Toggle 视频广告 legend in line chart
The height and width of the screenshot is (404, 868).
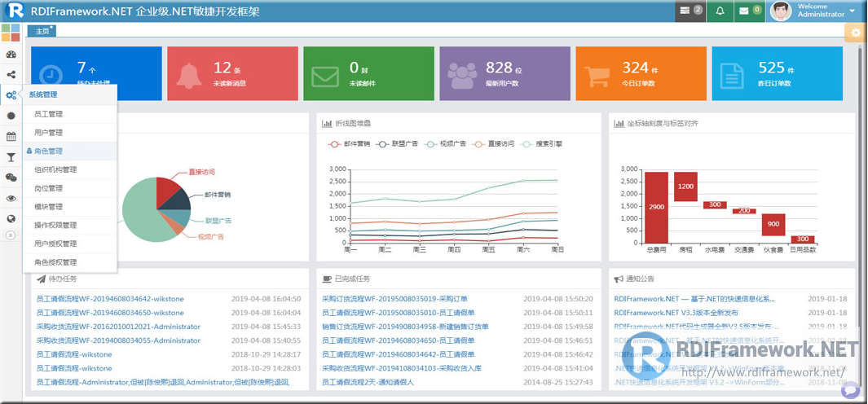445,144
